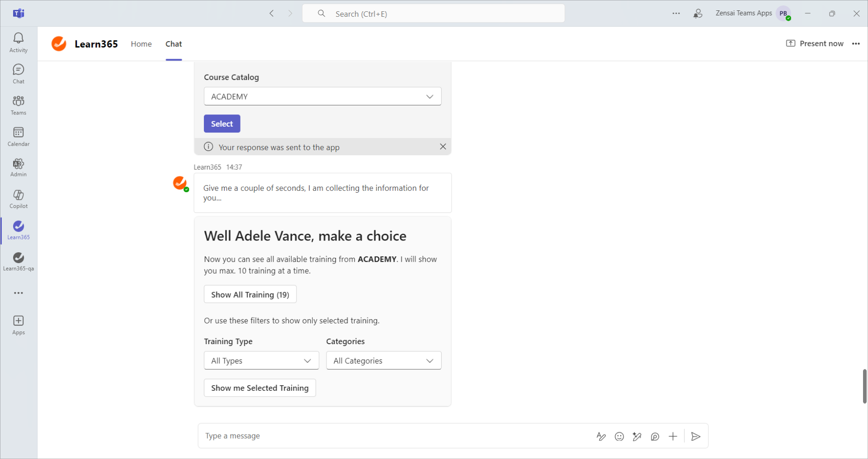The image size is (868, 459).
Task: Send the message with arrow icon
Action: pyautogui.click(x=696, y=436)
